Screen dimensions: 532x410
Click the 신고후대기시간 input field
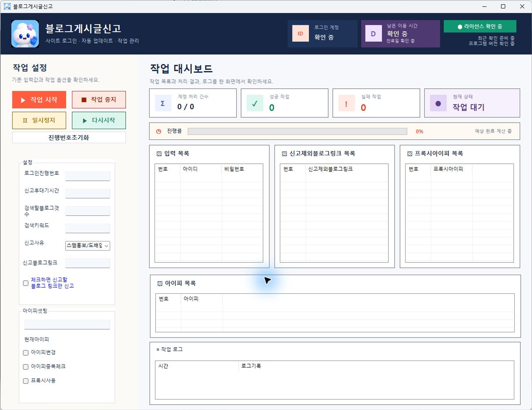coord(88,194)
